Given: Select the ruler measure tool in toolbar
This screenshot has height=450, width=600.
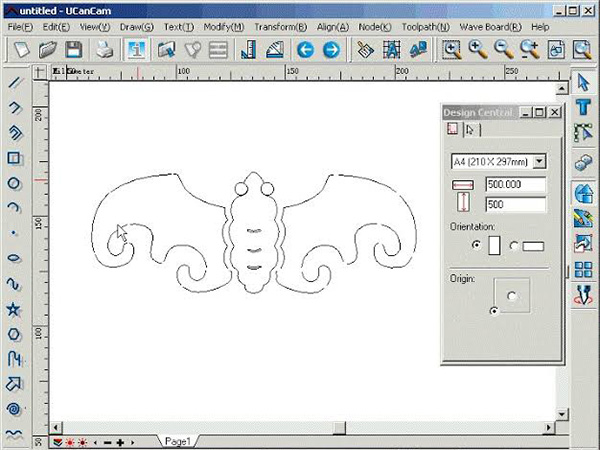Looking at the screenshot, I should click(248, 50).
